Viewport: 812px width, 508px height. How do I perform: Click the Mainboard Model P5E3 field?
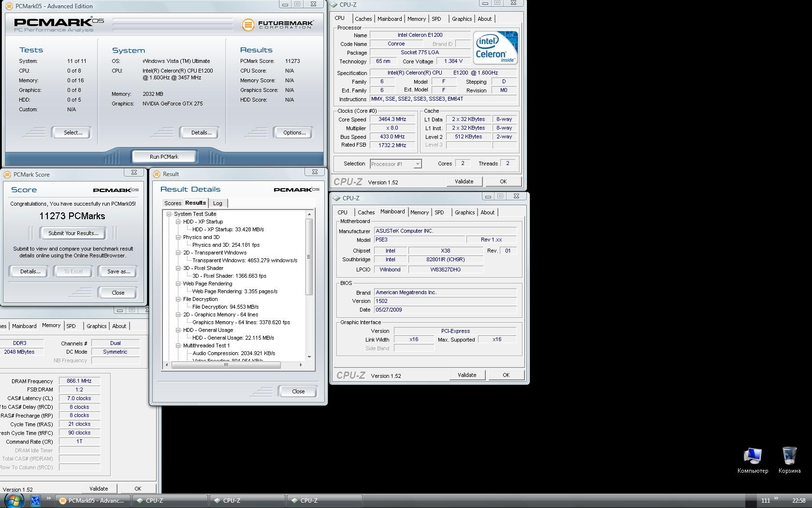(419, 239)
